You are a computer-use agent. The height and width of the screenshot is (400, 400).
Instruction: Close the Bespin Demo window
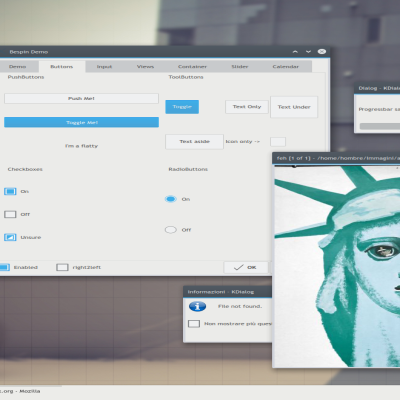(x=322, y=51)
